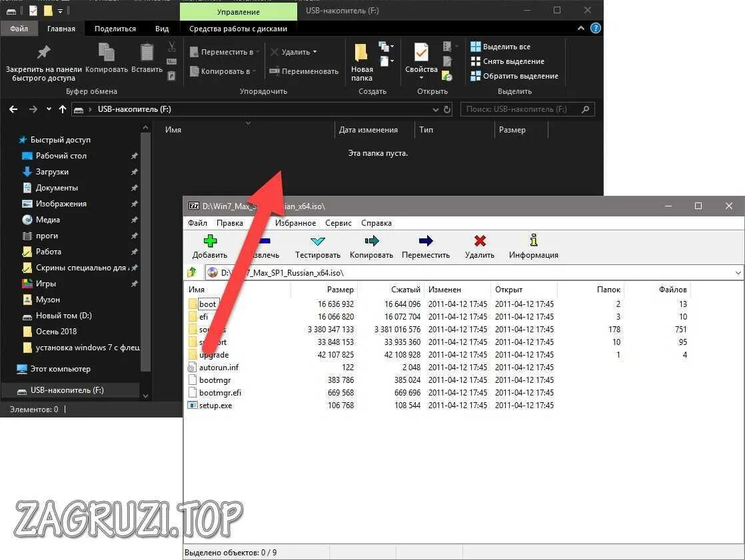Click the Управление contextual tab header
The image size is (745, 560).
pyautogui.click(x=238, y=11)
